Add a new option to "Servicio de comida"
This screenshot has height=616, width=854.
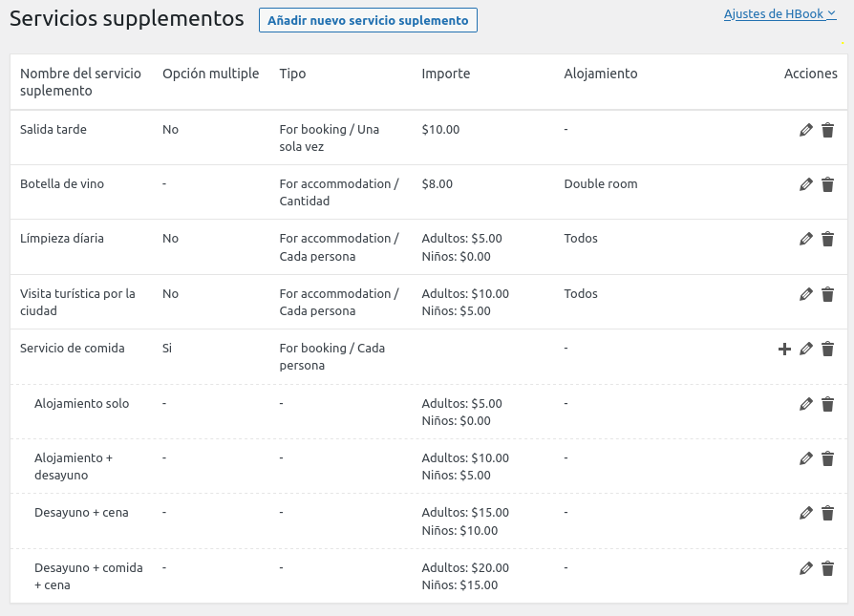783,349
